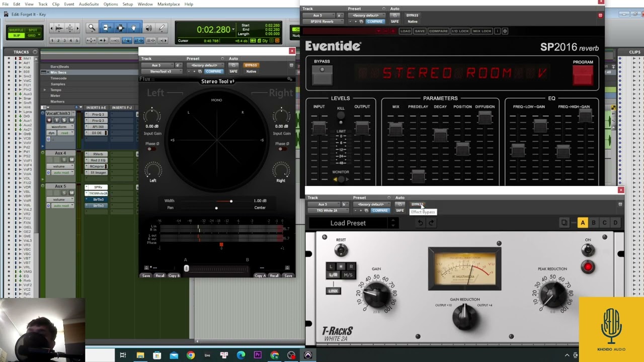The height and width of the screenshot is (362, 644).
Task: Open the Window menu
Action: [x=145, y=4]
